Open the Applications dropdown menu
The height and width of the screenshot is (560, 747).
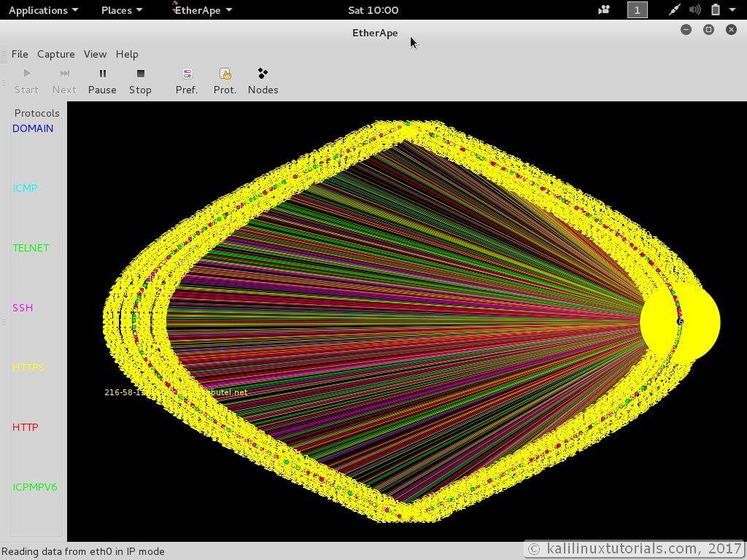43,10
